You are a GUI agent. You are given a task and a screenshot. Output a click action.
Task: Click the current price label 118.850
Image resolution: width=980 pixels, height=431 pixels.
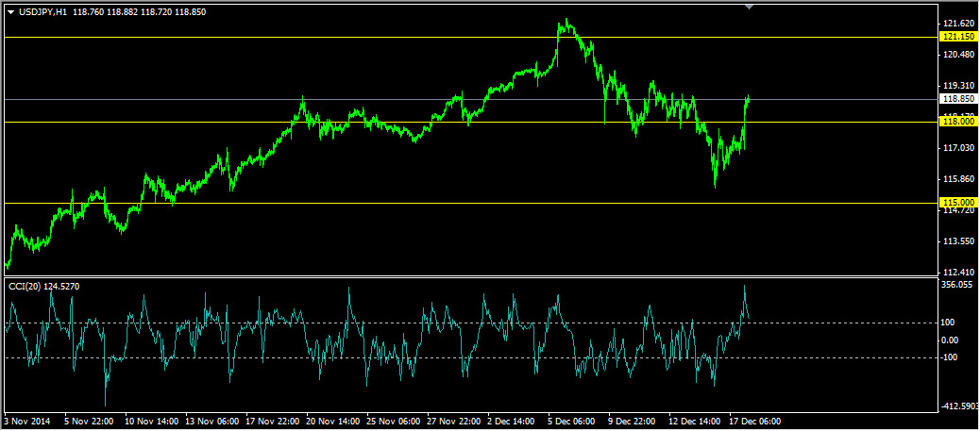point(958,99)
